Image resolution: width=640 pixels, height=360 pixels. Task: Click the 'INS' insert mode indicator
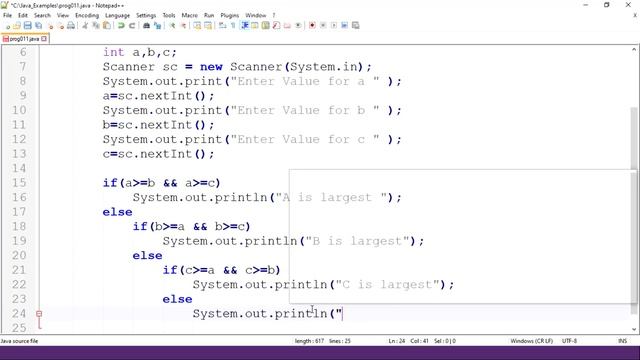point(622,341)
